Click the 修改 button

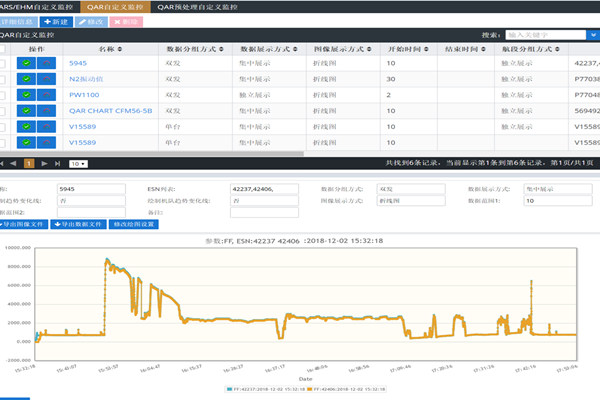(91, 22)
